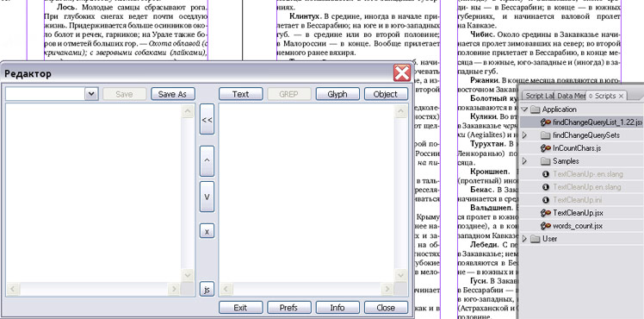The height and width of the screenshot is (319, 644).
Task: Close the Scripts panel tab
Action: tap(621, 96)
